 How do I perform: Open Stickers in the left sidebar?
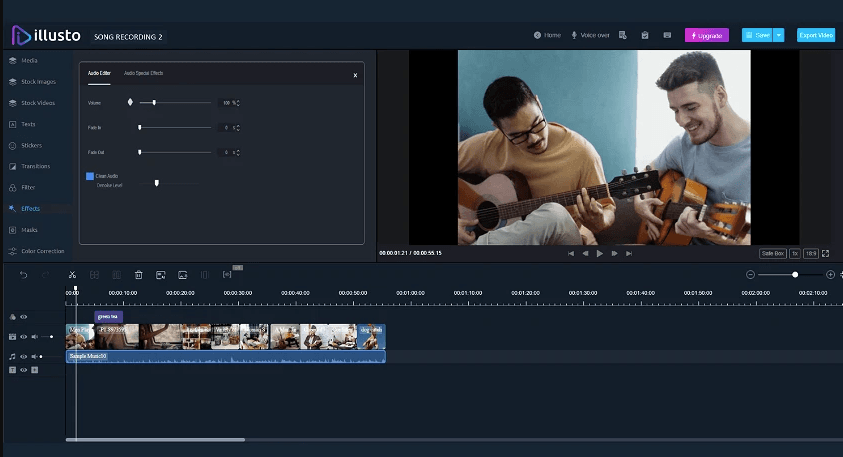click(x=31, y=145)
